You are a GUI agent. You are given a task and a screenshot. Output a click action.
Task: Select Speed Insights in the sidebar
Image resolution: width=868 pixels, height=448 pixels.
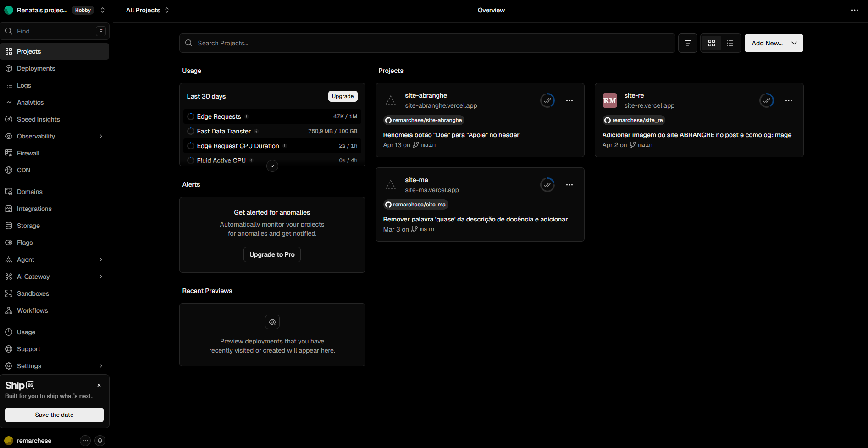click(38, 119)
